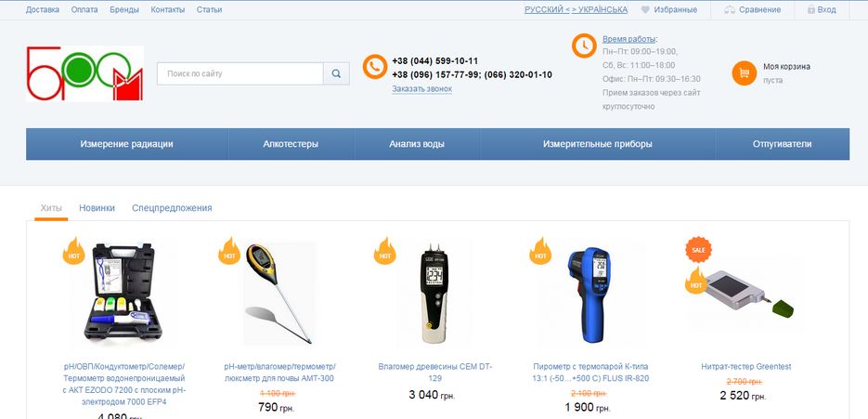The image size is (868, 419).
Task: Click the Бром store logo
Action: [x=84, y=73]
